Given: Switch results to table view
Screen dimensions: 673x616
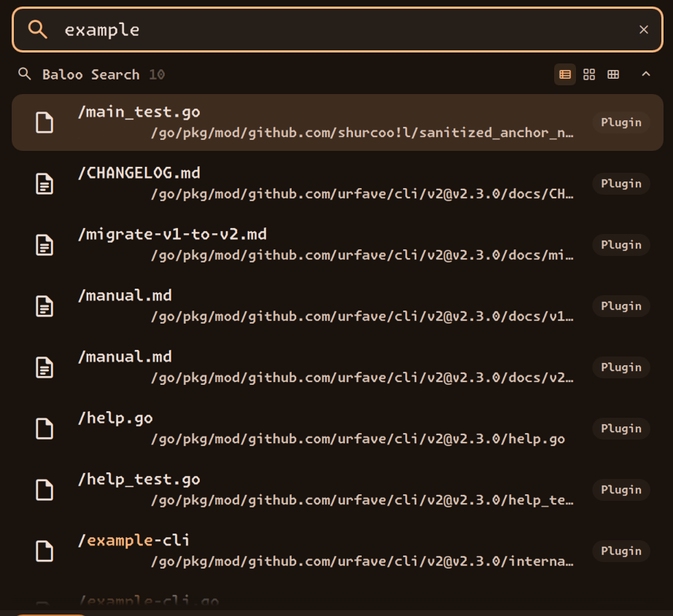Looking at the screenshot, I should [x=613, y=74].
